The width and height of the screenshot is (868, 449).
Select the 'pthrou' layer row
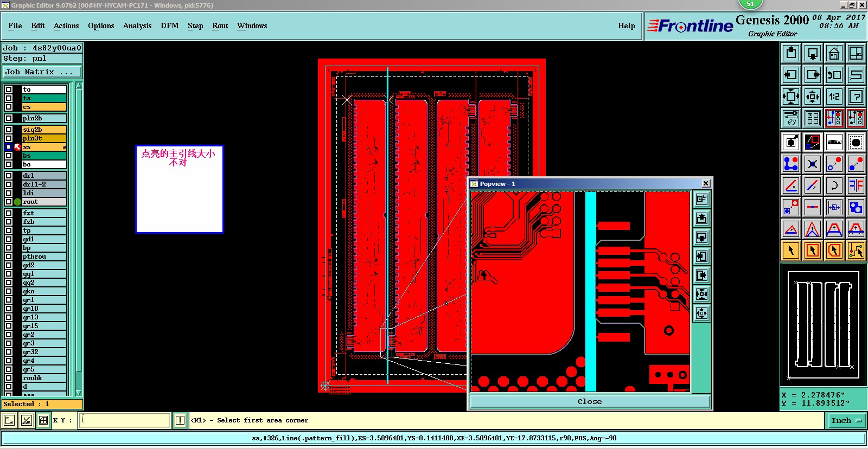pyautogui.click(x=44, y=256)
